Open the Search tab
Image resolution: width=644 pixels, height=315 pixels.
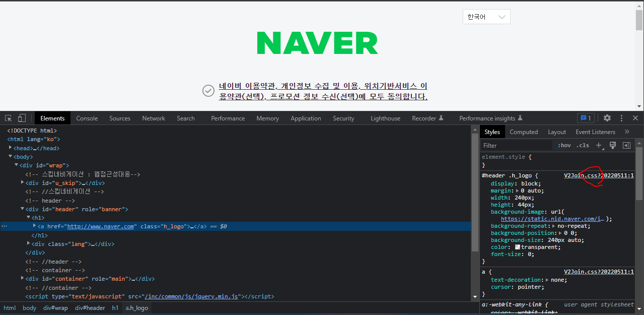(186, 118)
